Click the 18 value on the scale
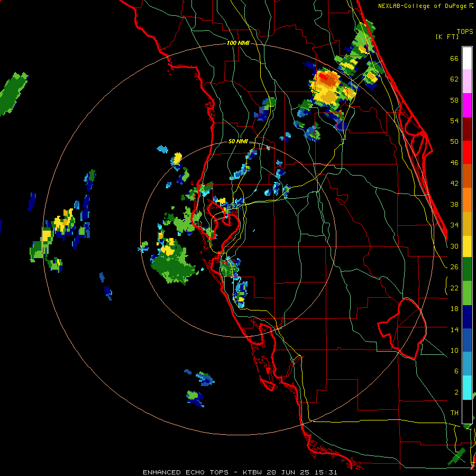 pos(454,309)
